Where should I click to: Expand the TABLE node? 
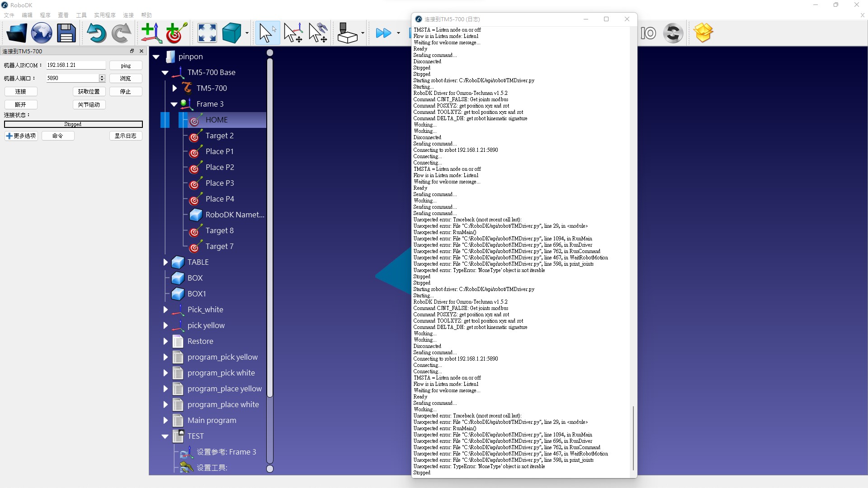click(x=165, y=262)
